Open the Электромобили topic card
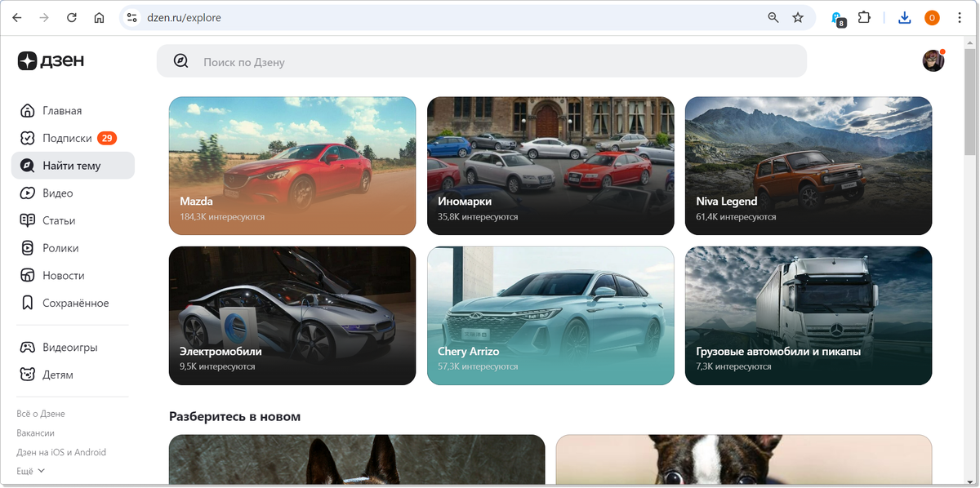 click(292, 316)
